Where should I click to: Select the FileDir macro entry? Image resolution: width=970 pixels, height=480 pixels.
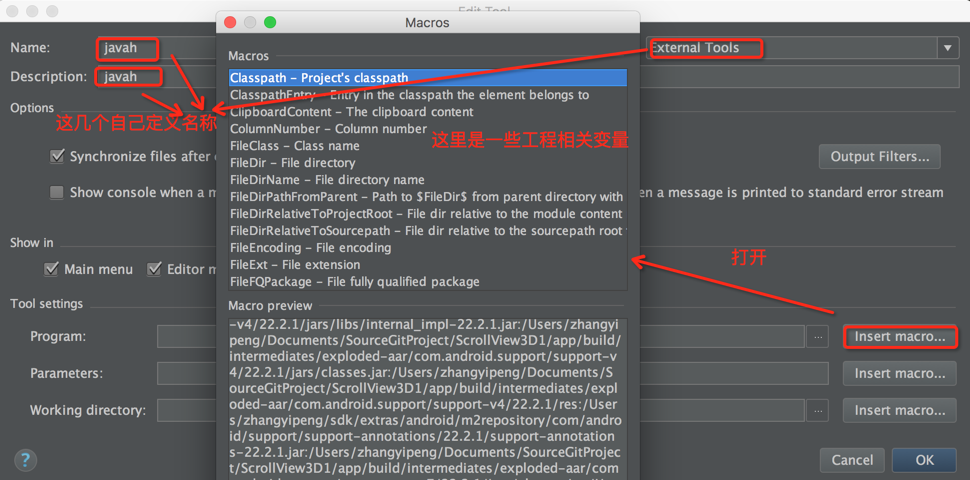(292, 163)
